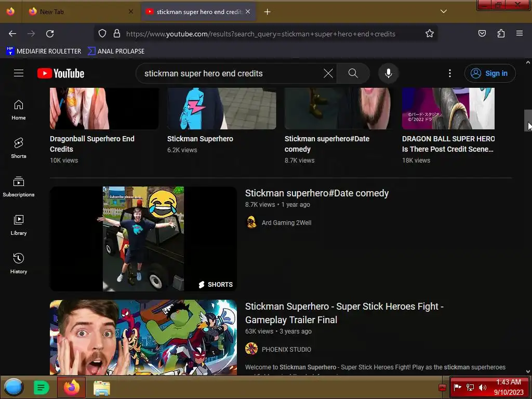This screenshot has width=532, height=399.
Task: Open Dragonball Superhero End Credits short
Action: point(92,144)
